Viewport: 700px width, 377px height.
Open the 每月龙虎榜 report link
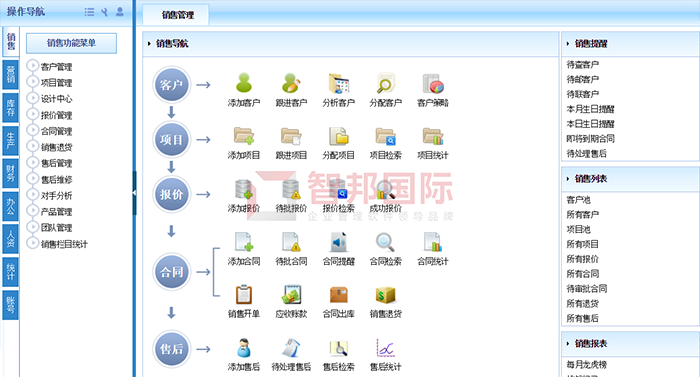tap(587, 364)
